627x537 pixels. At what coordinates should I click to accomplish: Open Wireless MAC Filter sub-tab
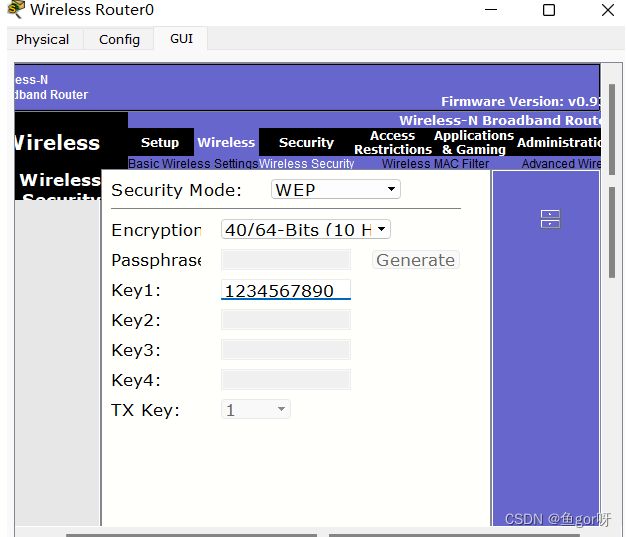point(435,164)
